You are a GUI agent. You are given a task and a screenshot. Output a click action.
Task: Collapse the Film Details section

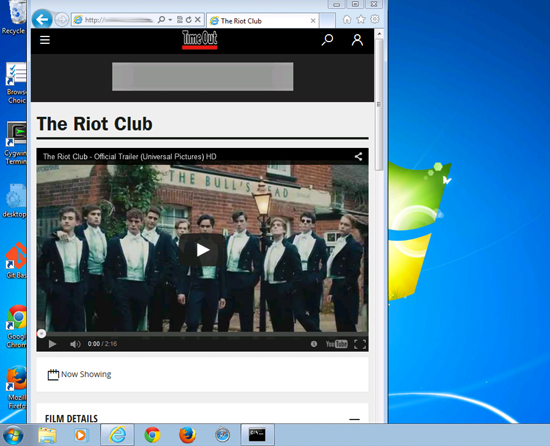pos(354,419)
